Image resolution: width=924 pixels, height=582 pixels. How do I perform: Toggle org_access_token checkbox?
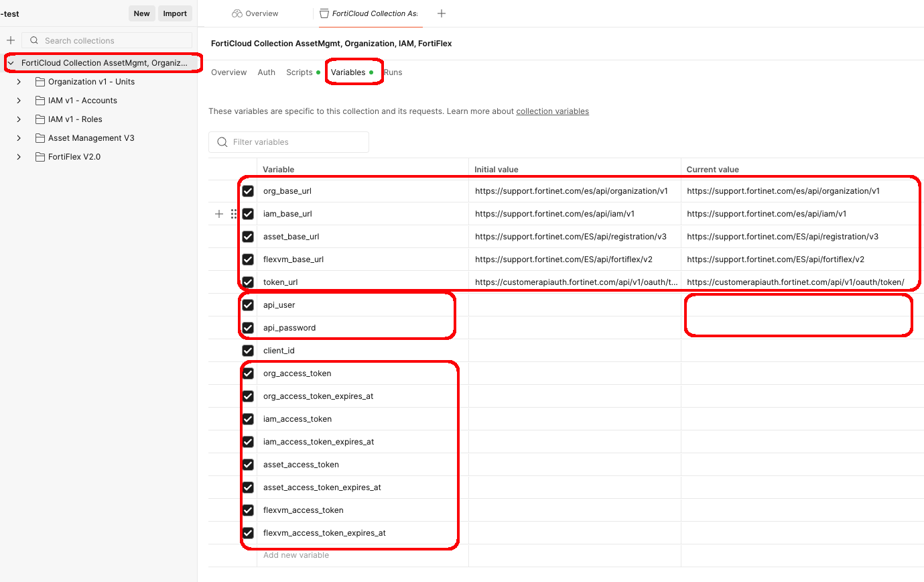click(x=248, y=373)
